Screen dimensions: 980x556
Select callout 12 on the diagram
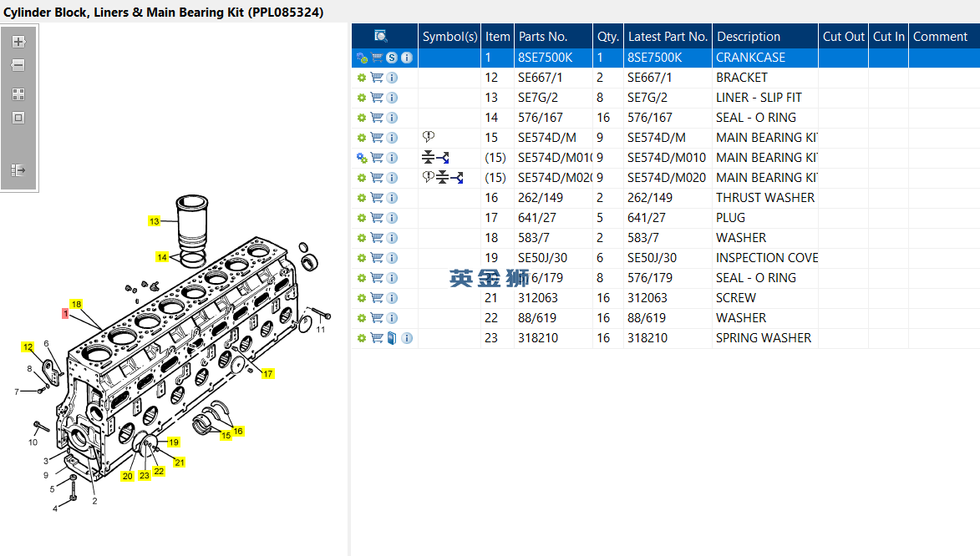(x=28, y=346)
